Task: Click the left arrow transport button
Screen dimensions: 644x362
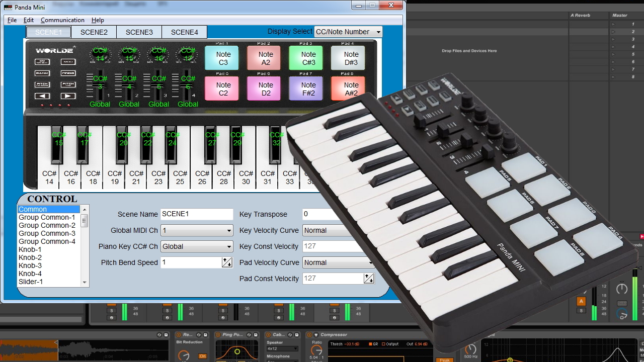Action: [x=42, y=96]
